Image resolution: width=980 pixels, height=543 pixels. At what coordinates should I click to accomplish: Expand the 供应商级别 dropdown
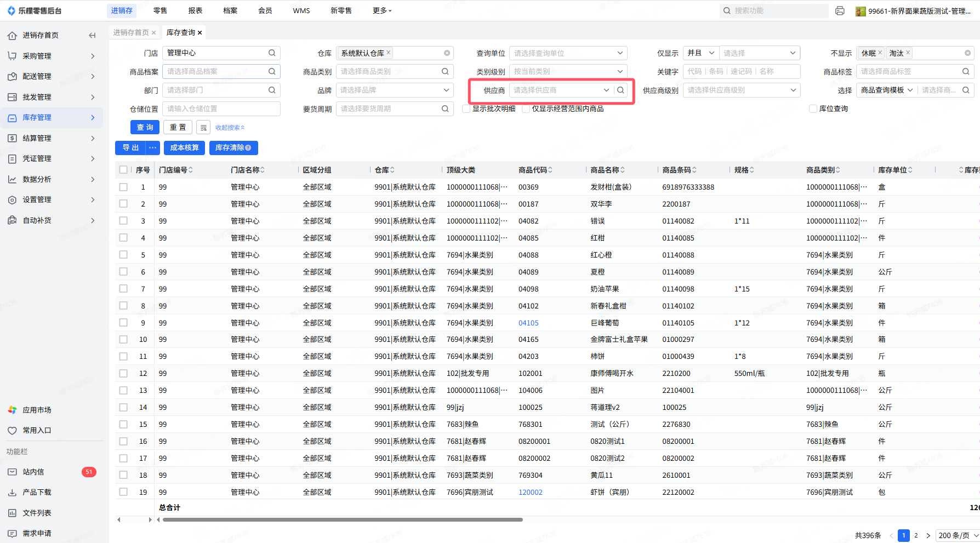741,90
